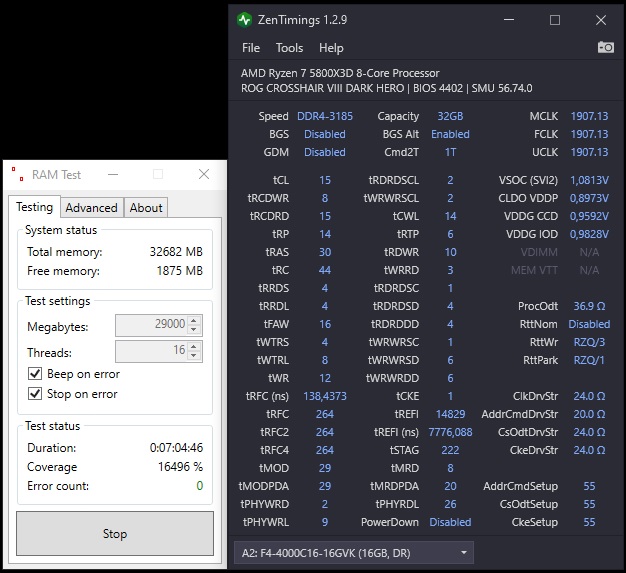Minimize the RAM Test window
The image size is (626, 573).
pos(113,174)
